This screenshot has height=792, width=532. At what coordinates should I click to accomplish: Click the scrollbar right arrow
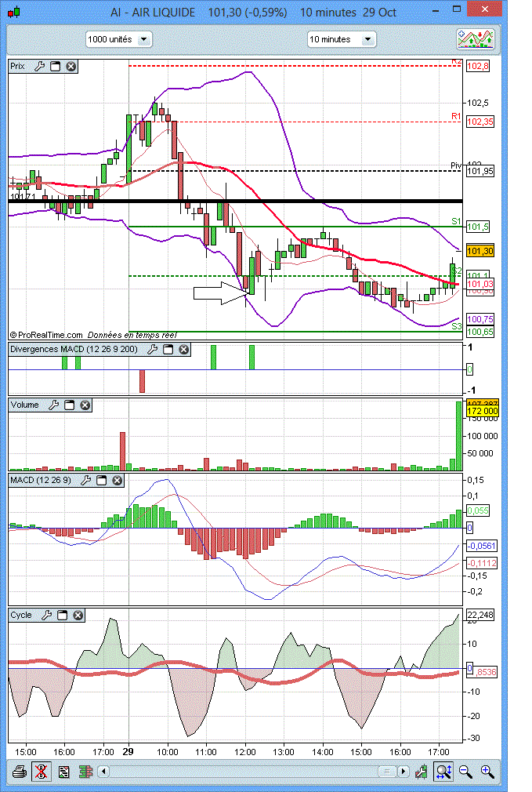[404, 772]
